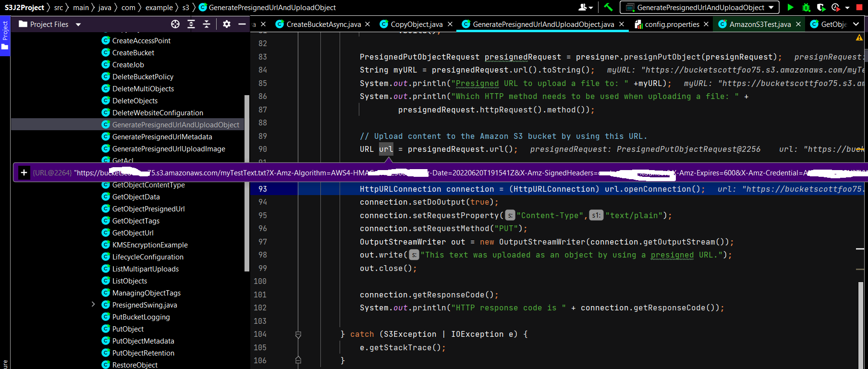Screen dimensions: 868x369
Task: Select DeleteWebsiteConfiguration class
Action: pos(158,113)
